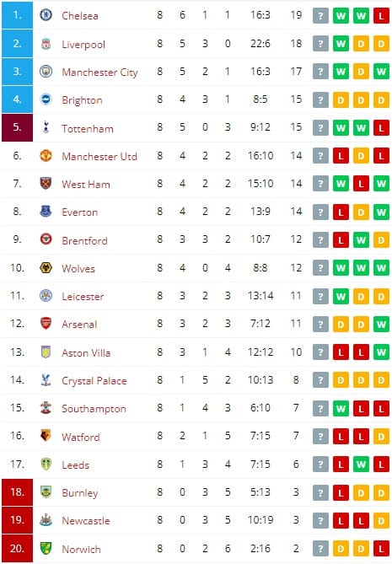Click the Chelsea club crest icon

pyautogui.click(x=46, y=15)
